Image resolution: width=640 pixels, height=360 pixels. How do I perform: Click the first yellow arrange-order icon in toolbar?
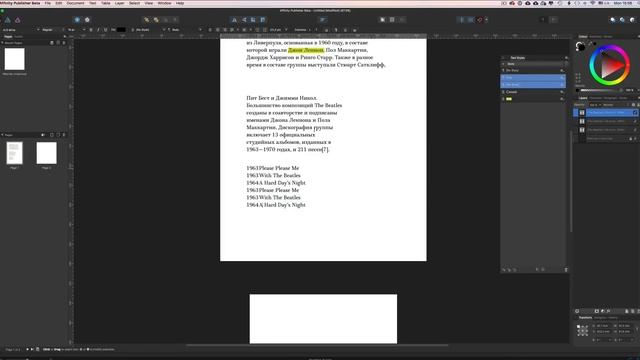click(x=146, y=20)
